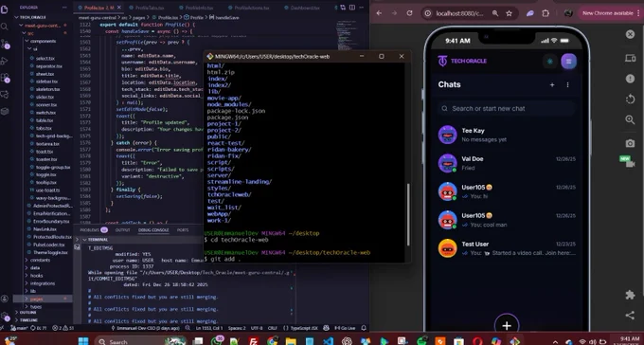The image size is (644, 345).
Task: Click the MINGW64 terminal vertical scrollbar
Action: point(408,214)
